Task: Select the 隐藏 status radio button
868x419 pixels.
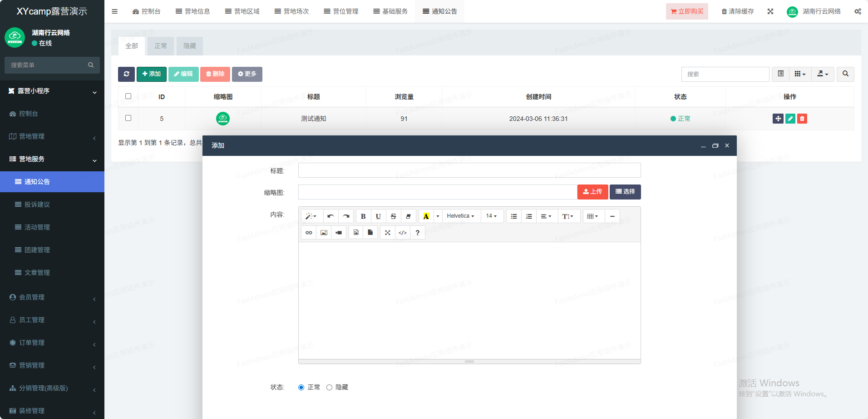Action: pyautogui.click(x=330, y=388)
